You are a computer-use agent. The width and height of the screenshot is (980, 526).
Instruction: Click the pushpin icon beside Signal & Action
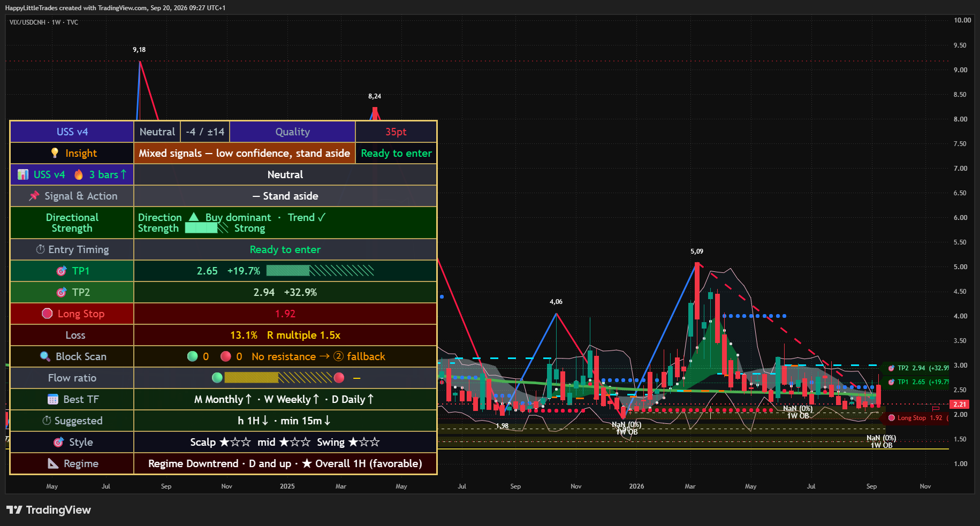point(34,196)
